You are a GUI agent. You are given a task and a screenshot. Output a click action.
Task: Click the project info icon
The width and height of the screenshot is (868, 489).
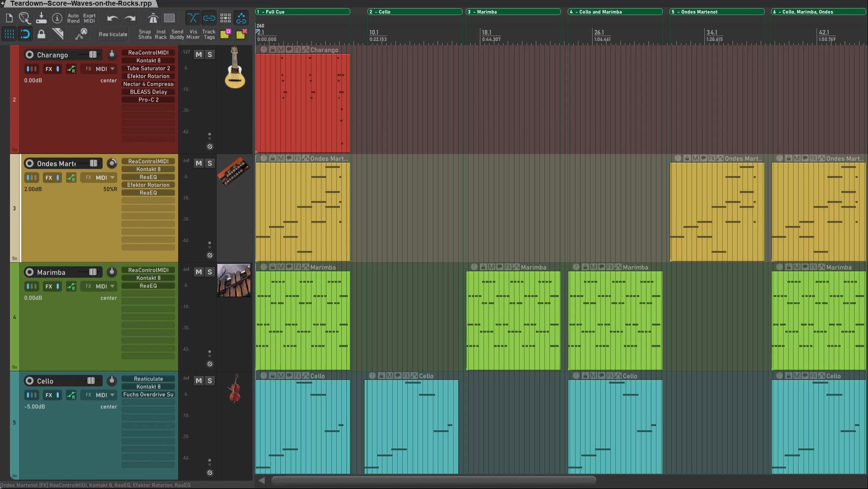coord(57,18)
